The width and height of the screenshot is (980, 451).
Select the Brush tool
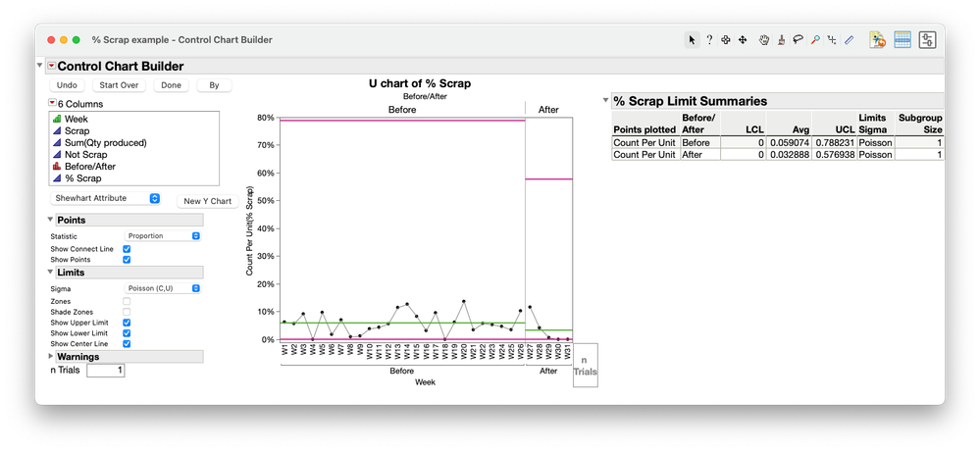[x=781, y=40]
